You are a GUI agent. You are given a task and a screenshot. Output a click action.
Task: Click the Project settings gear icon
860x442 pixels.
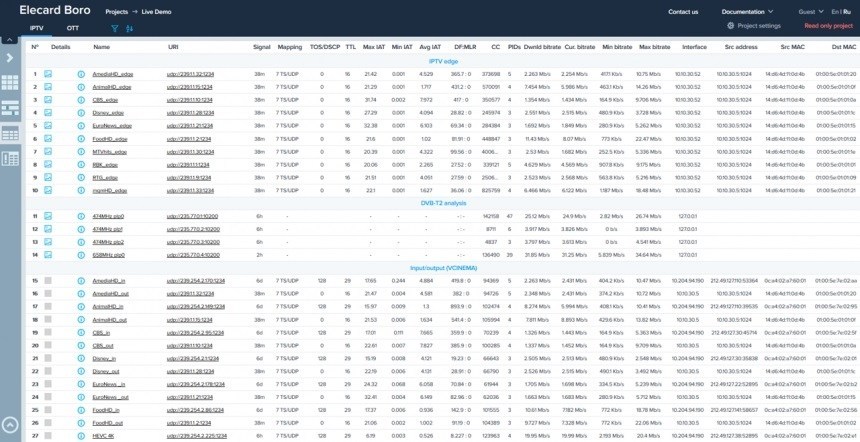(730, 25)
